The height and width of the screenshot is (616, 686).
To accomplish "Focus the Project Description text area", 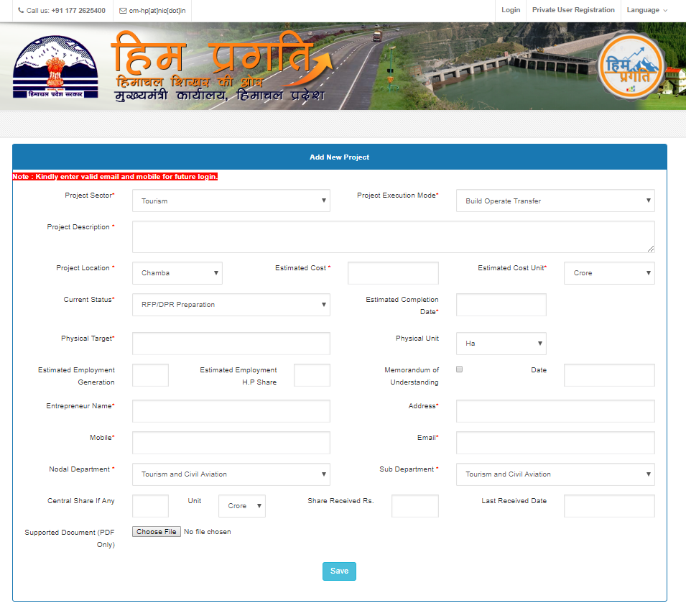I will [393, 236].
